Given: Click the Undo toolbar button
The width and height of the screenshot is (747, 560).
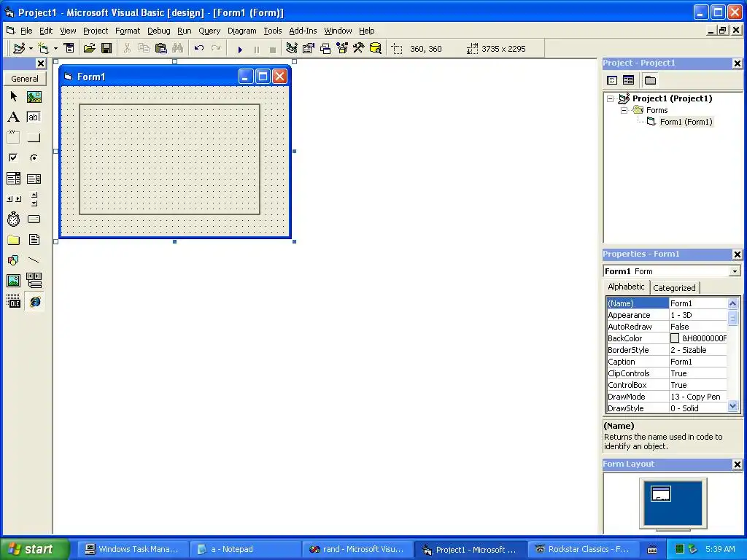Looking at the screenshot, I should [199, 48].
